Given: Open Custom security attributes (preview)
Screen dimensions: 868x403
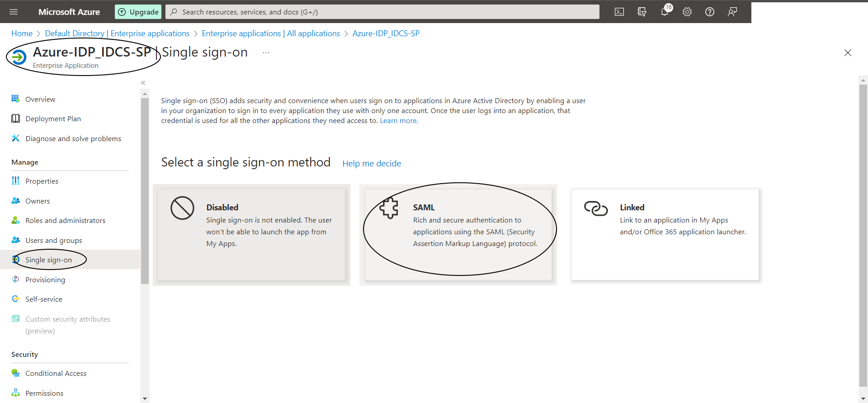Looking at the screenshot, I should click(x=69, y=325).
